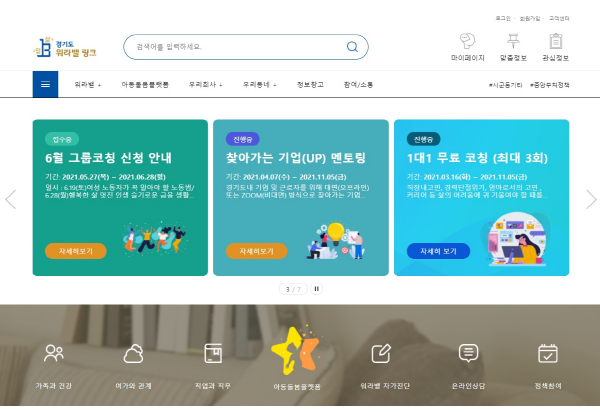
Task: Go to 정보창고 menu item
Action: (x=310, y=85)
